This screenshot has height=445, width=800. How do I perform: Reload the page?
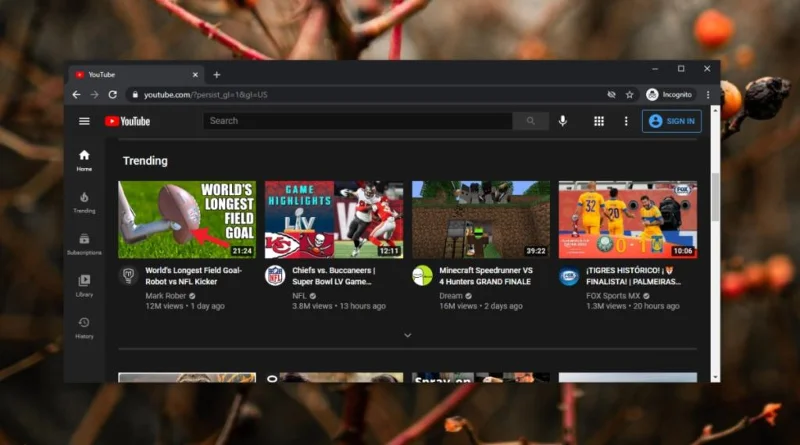(x=113, y=94)
